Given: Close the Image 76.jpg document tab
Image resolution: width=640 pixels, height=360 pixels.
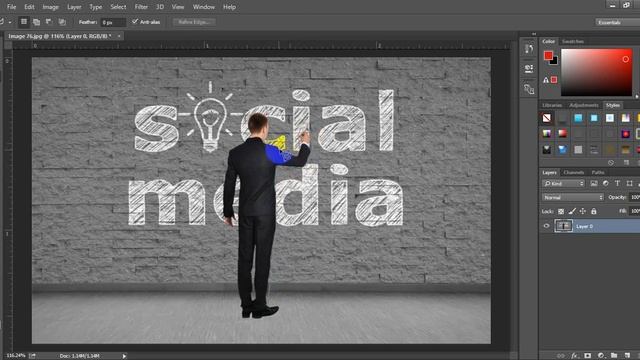Looking at the screenshot, I should [119, 36].
